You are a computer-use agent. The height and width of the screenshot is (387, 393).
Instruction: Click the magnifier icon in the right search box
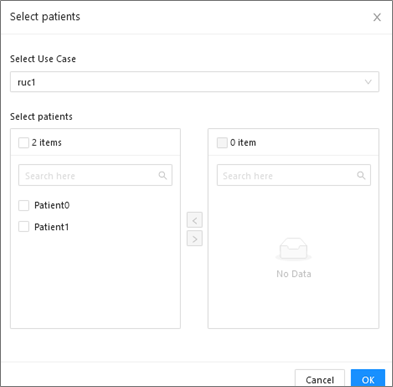(361, 175)
